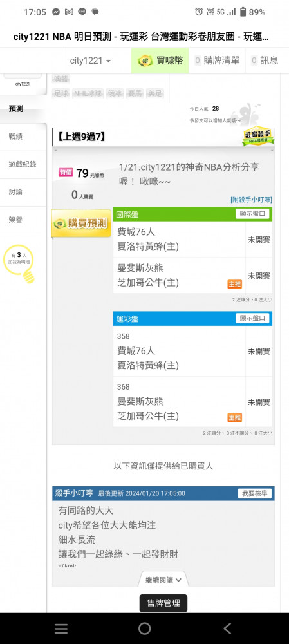The image size is (289, 644).
Task: Click the 購買預測 button
Action: pos(81,223)
